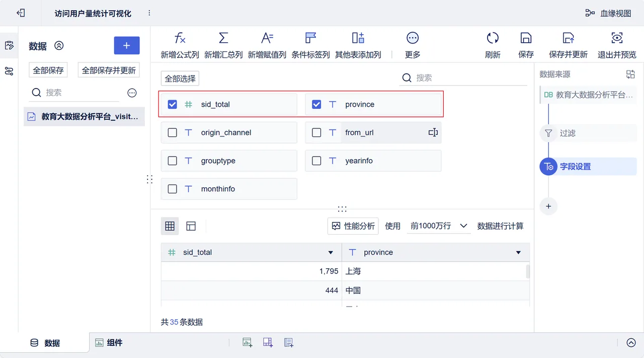Viewport: 644px width, 358px height.
Task: Switch to grid table preview view
Action: tap(170, 226)
